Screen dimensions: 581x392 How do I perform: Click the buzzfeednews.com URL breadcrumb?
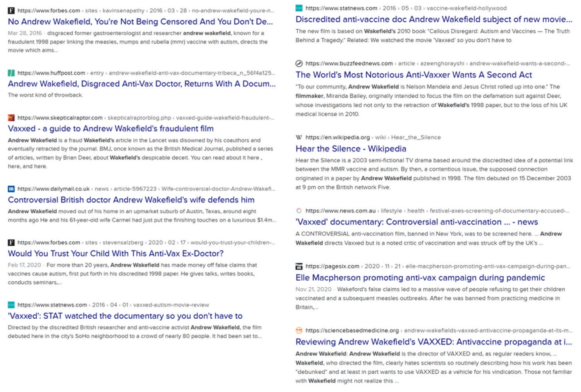click(x=438, y=63)
